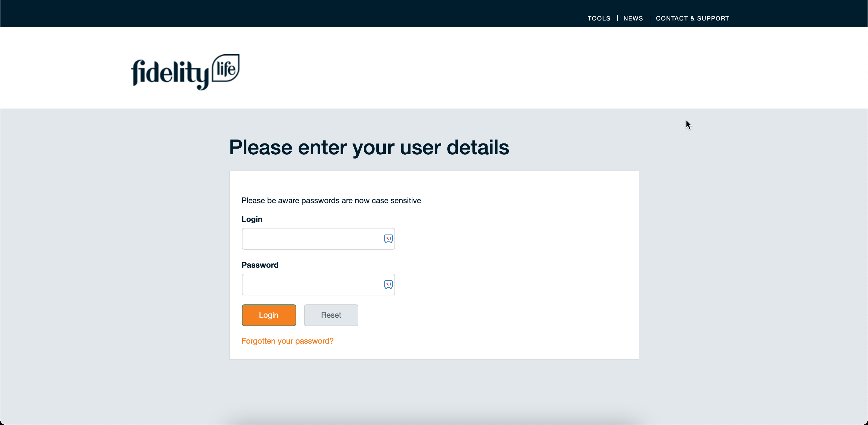The image size is (868, 425).
Task: Open the TOOLS menu item
Action: tap(599, 18)
